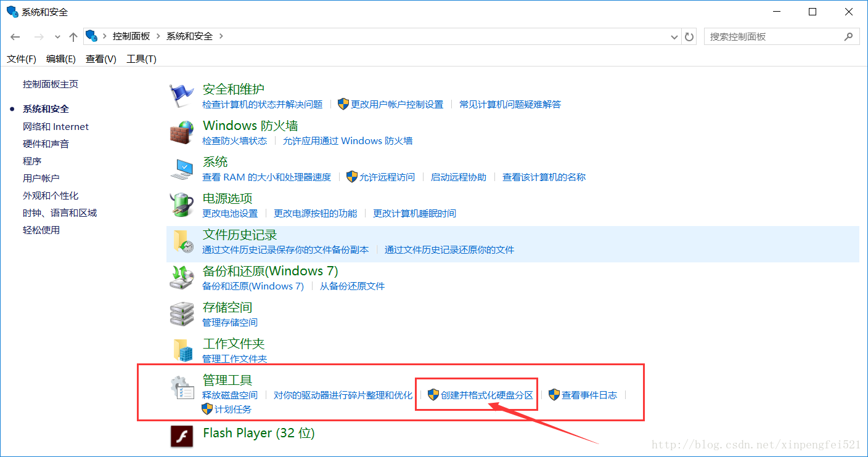Refresh the current Control Panel view
Screen dimensions: 868x457
point(689,36)
